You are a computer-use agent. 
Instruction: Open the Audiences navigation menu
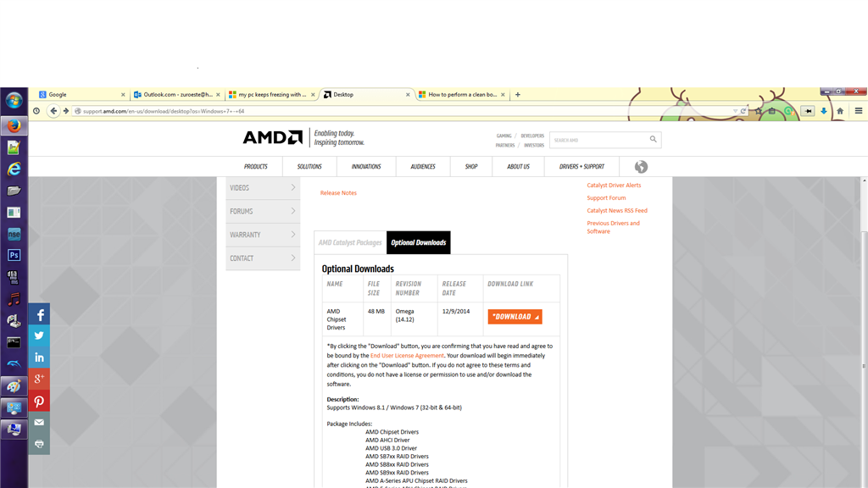(x=423, y=167)
